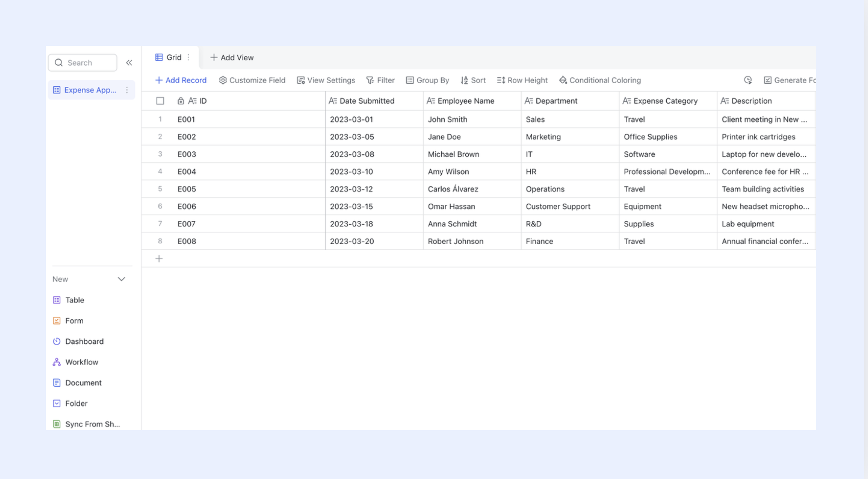
Task: Click in the Search input field
Action: (83, 63)
